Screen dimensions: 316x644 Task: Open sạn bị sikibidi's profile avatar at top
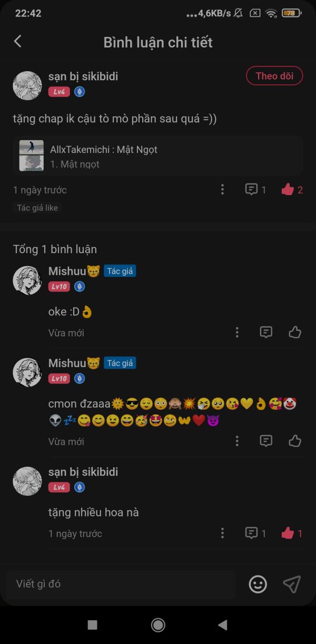(x=27, y=85)
